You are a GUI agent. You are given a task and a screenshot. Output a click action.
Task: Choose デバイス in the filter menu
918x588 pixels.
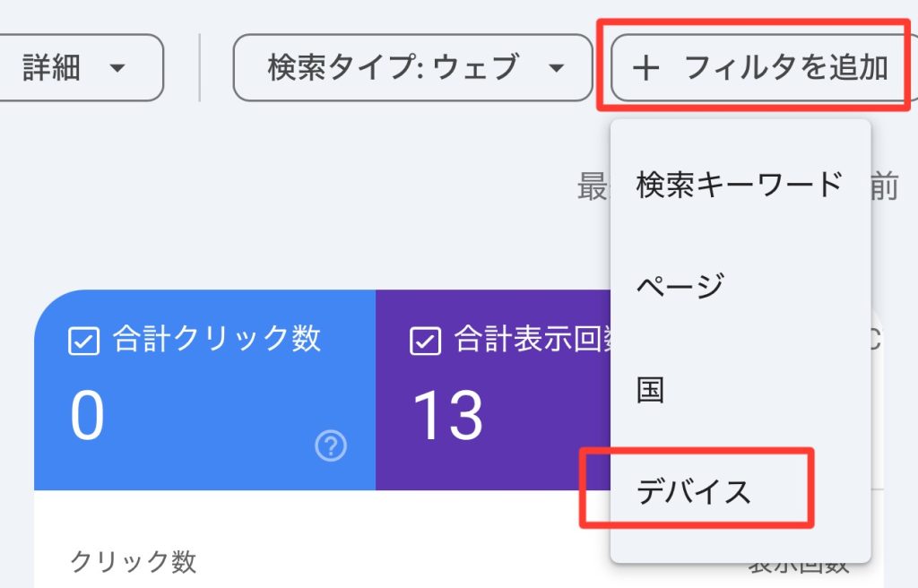(x=694, y=491)
